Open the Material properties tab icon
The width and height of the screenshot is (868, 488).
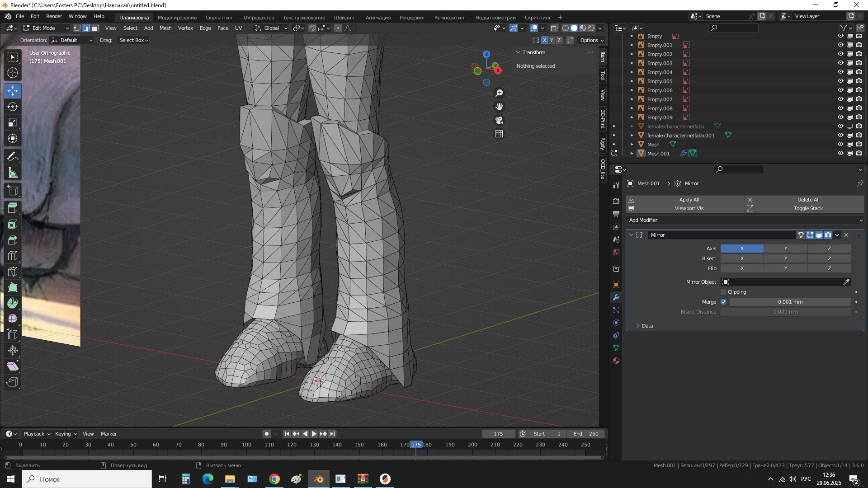point(616,361)
